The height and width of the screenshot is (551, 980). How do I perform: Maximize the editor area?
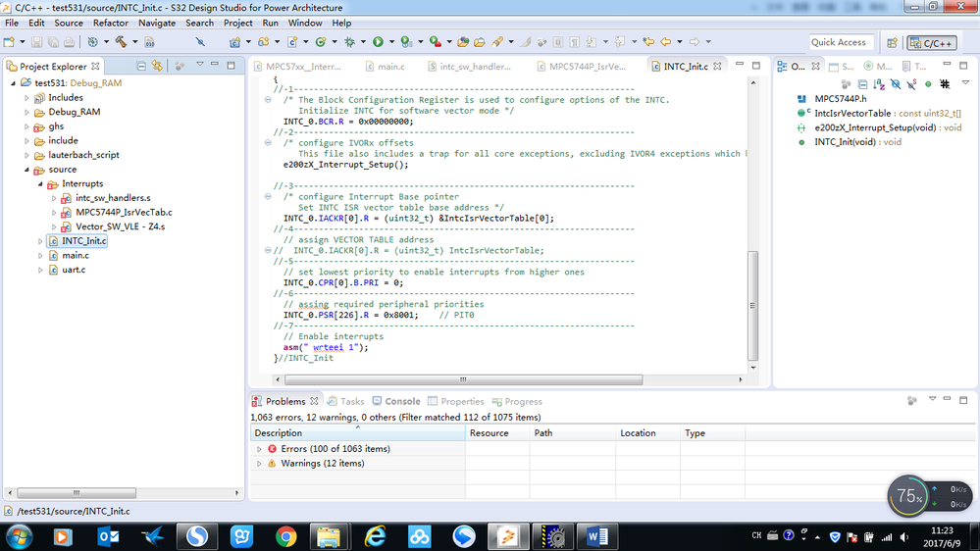click(756, 65)
